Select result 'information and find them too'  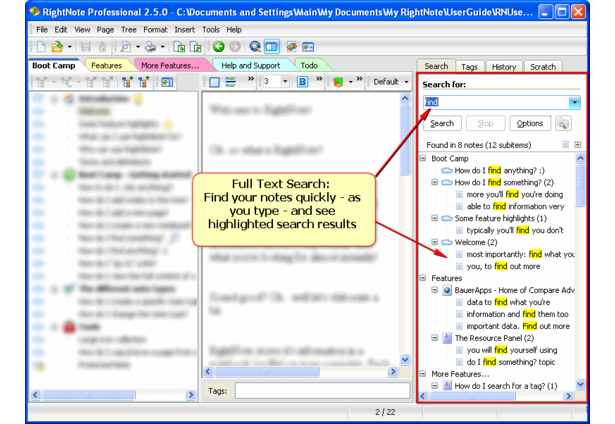pos(517,314)
